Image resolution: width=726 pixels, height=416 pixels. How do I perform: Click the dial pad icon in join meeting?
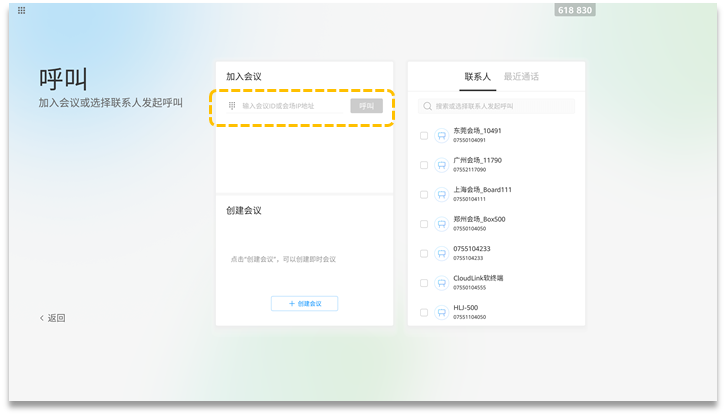point(232,106)
